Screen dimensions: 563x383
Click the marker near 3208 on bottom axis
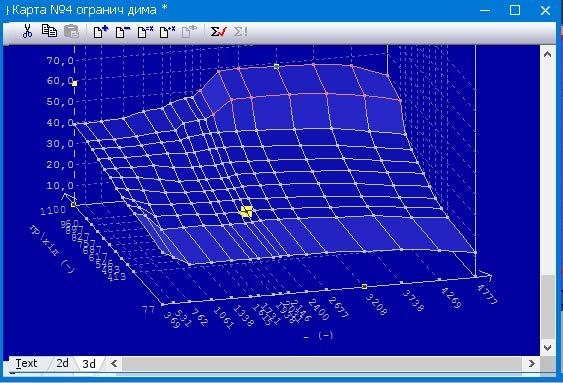[x=364, y=286]
